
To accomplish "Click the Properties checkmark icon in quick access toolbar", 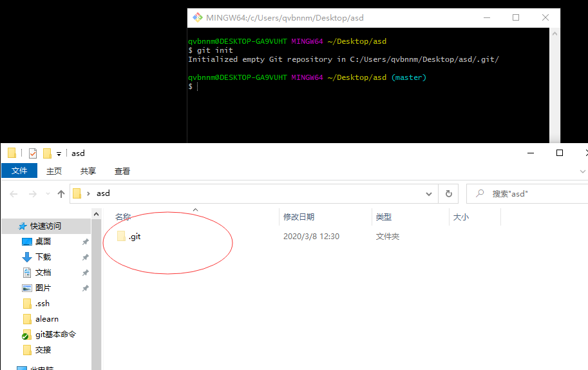I will (33, 153).
